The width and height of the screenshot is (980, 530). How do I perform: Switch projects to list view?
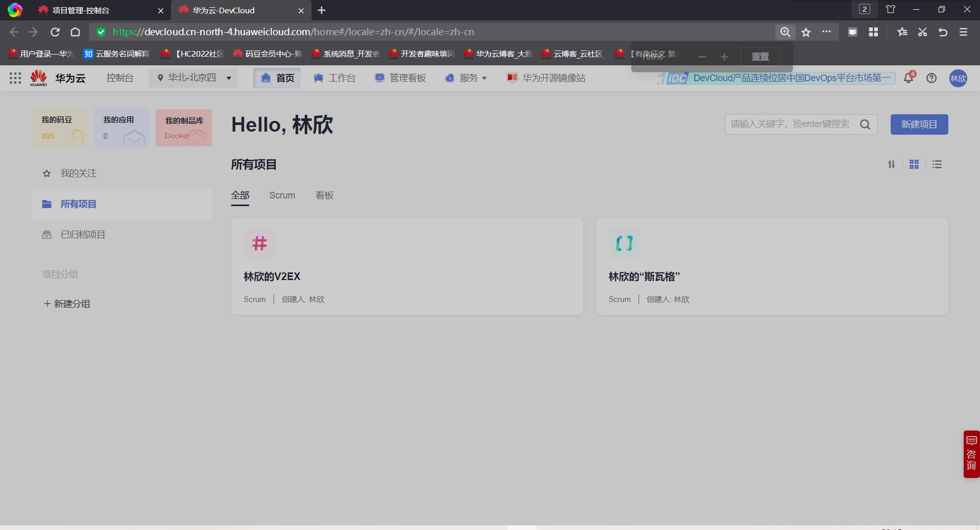point(937,164)
